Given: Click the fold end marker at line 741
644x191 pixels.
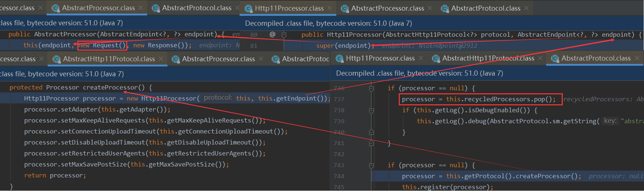Looking at the screenshot, I should (x=371, y=143).
